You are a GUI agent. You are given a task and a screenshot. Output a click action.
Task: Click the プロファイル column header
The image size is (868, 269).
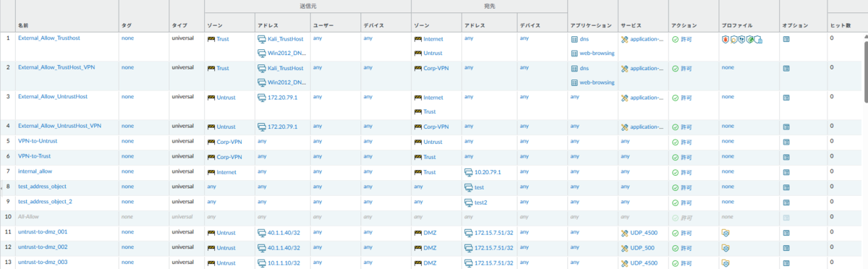click(737, 25)
